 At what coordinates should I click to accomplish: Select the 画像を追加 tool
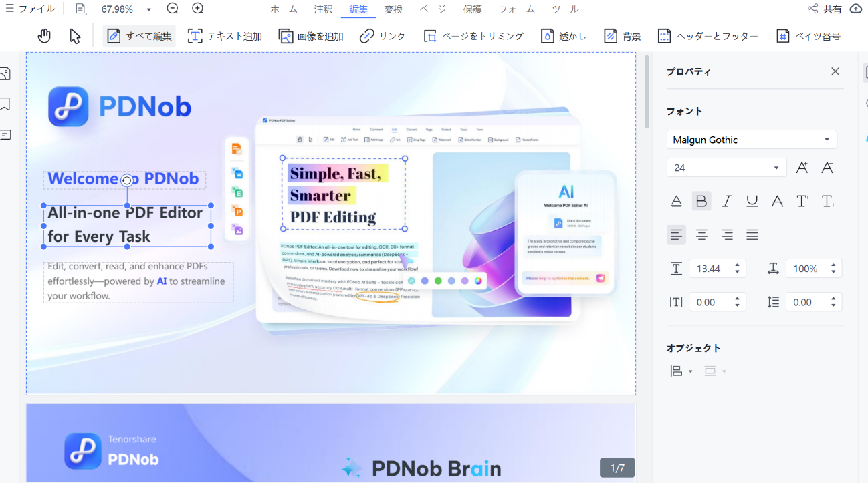pyautogui.click(x=312, y=35)
